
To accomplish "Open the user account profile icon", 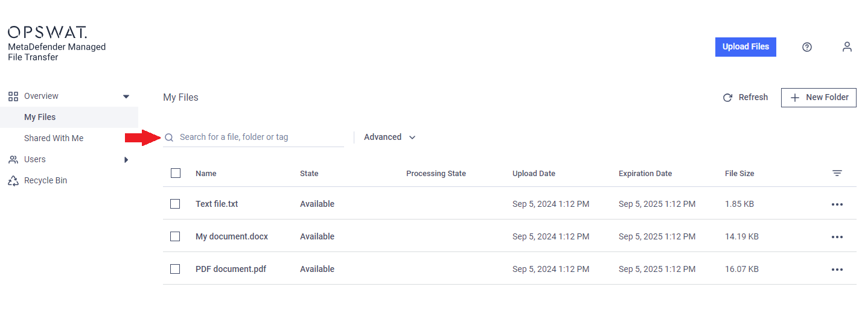I will [x=847, y=47].
